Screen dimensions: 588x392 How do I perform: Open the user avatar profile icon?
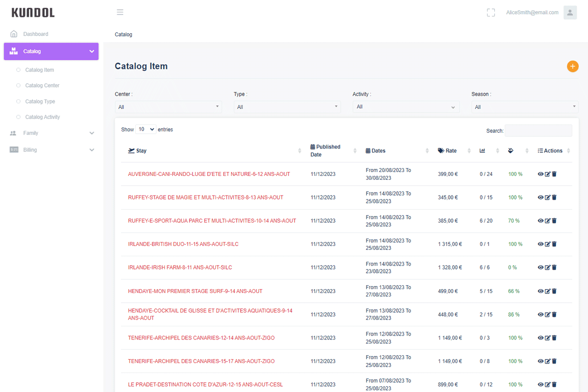coord(570,13)
